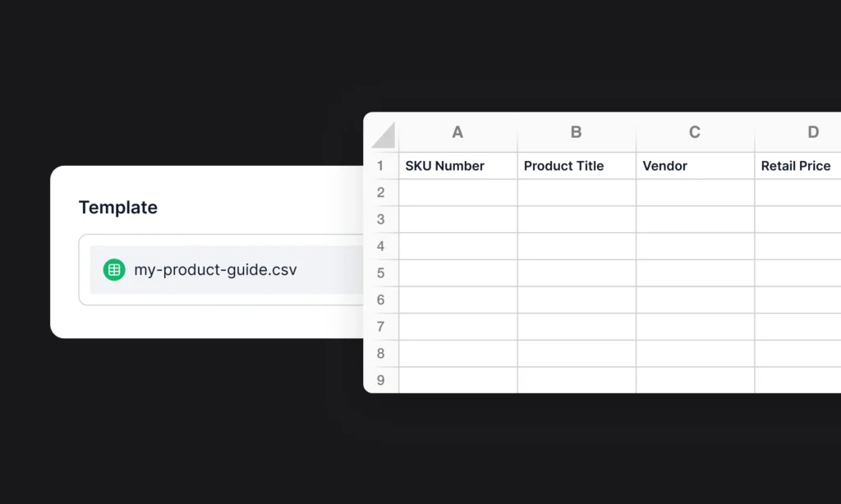Click empty cell C4 under Vendor
Screen dimensions: 841x504
[x=694, y=246]
